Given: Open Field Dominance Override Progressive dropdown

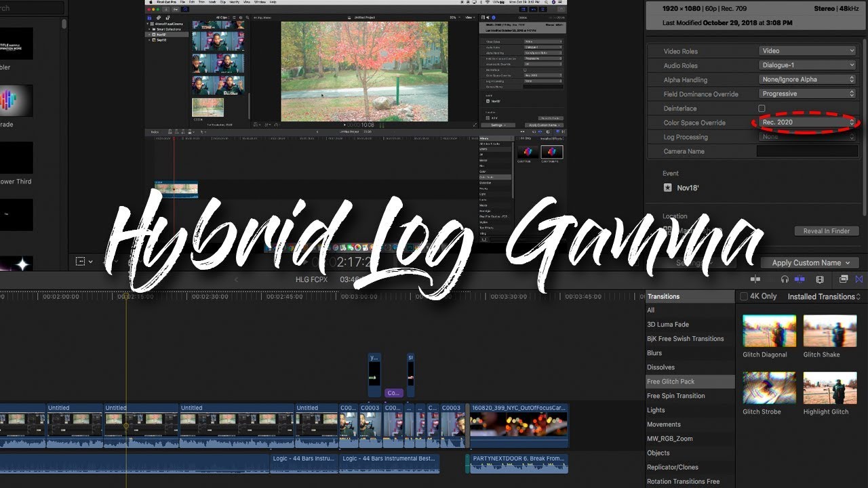Looking at the screenshot, I should 807,94.
